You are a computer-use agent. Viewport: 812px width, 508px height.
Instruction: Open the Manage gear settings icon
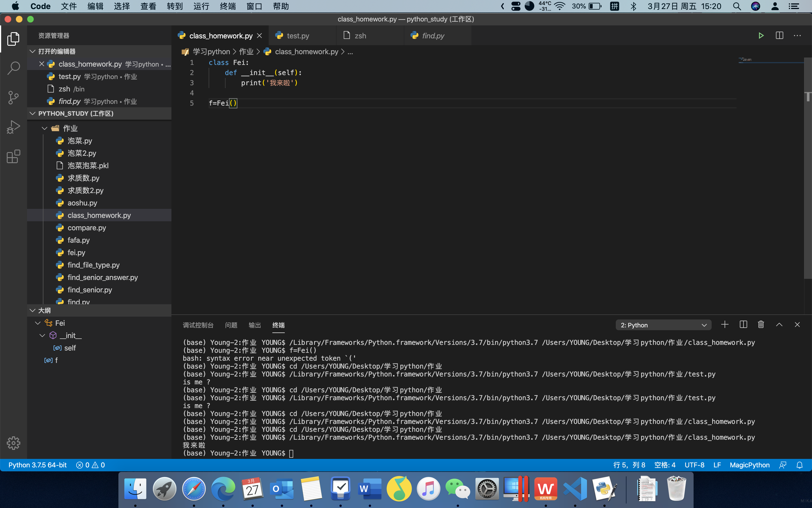pos(14,443)
